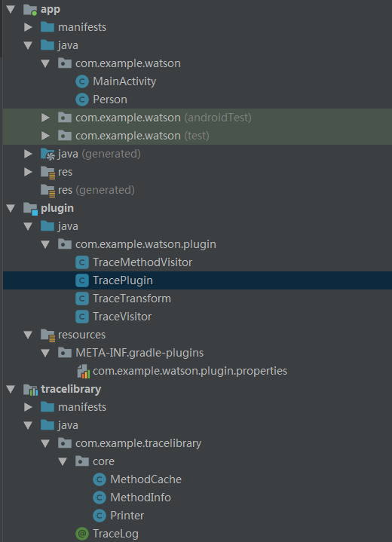Screen dimensions: 392x542
Task: Click the tracelibrary module icon
Action: coord(30,390)
